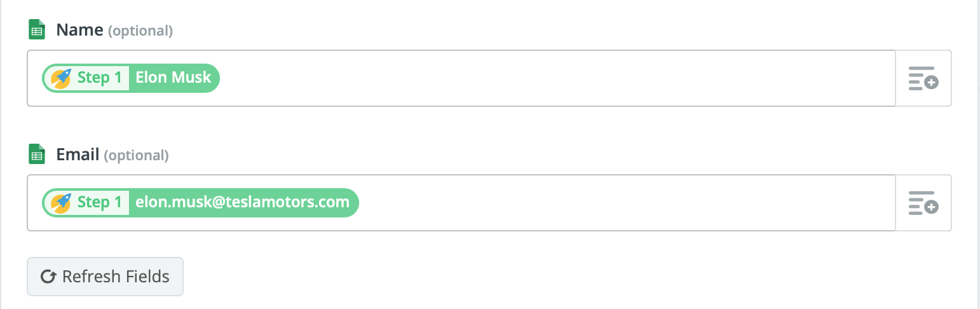Click the Step 1 tag in the Name pill
Image resolution: width=980 pixels, height=309 pixels.
pos(100,78)
